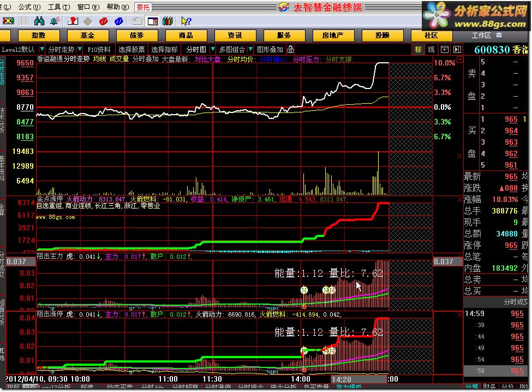532x392 pixels.
Task: Open the 公式(U) menu
Action: pos(29,7)
